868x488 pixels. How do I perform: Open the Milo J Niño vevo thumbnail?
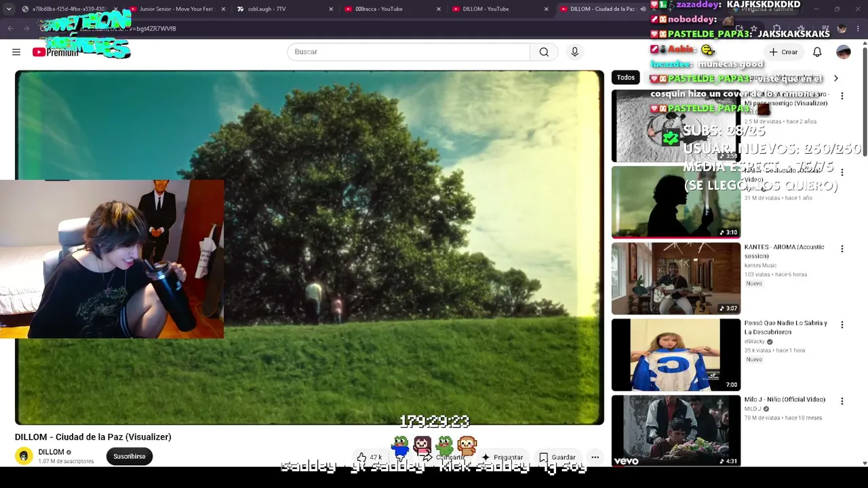(x=676, y=431)
